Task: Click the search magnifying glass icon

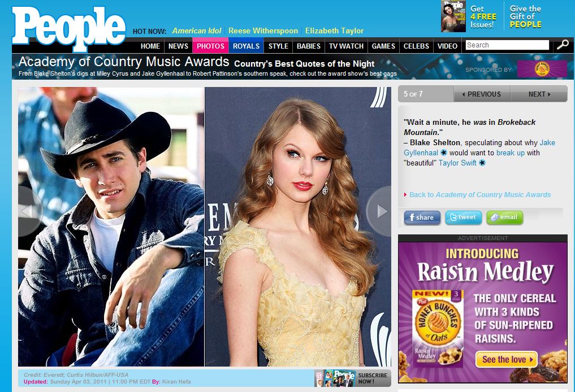Action: pyautogui.click(x=563, y=45)
